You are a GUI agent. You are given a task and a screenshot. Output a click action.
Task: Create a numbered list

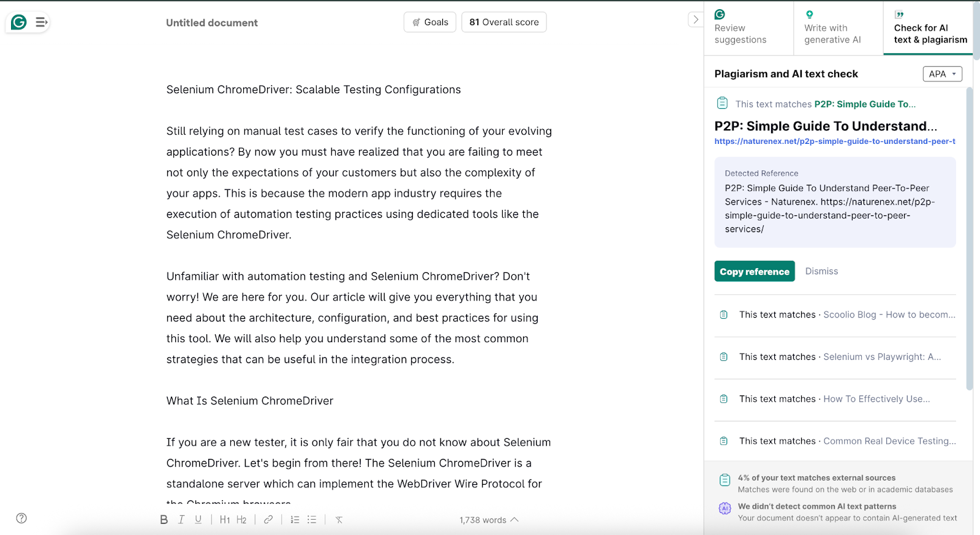295,520
